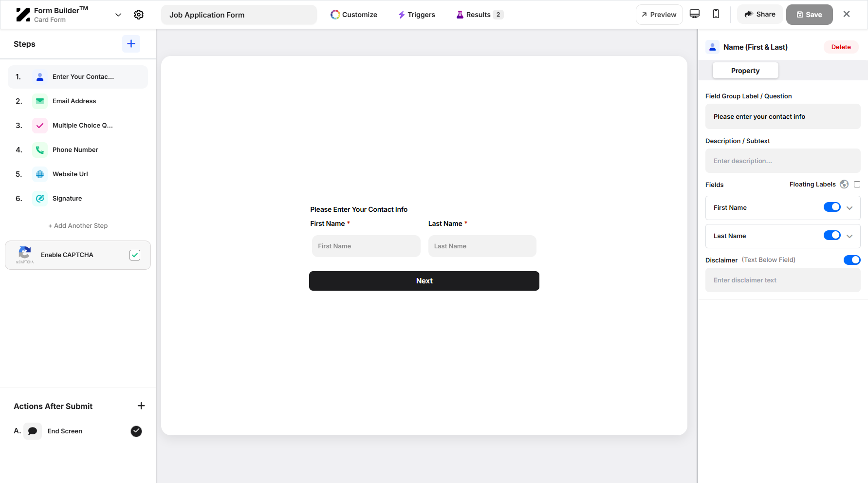The height and width of the screenshot is (483, 868).
Task: Click the Next button on form
Action: click(x=424, y=281)
